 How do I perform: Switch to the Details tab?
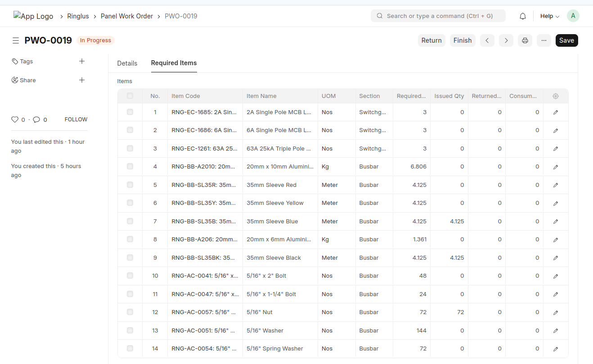click(127, 63)
